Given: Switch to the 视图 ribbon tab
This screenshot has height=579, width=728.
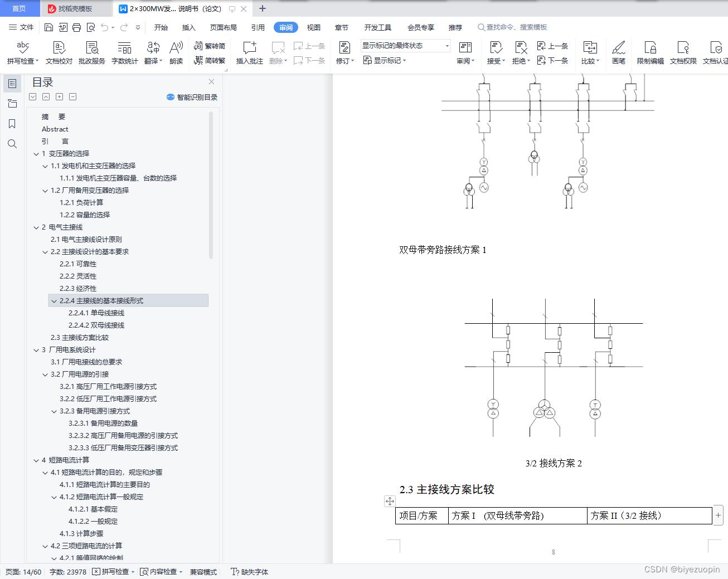Looking at the screenshot, I should (313, 27).
